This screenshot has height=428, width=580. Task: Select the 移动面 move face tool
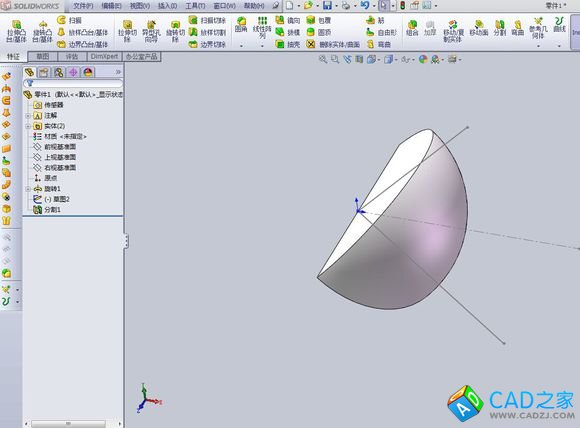point(479,28)
